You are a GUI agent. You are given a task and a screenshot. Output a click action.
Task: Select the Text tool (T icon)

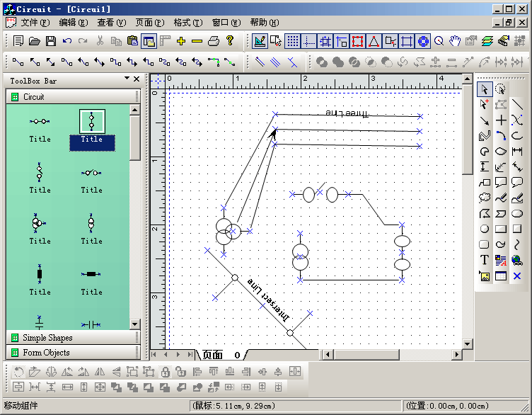[x=485, y=260]
